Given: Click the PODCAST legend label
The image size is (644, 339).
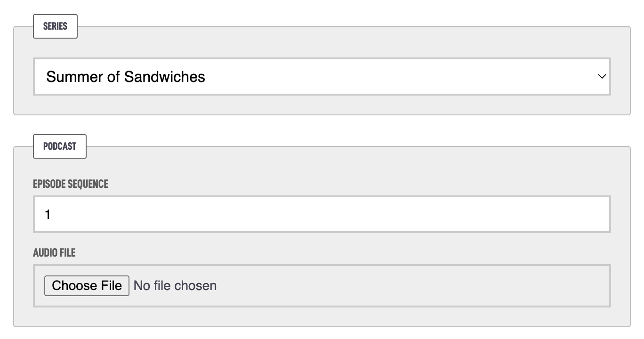Looking at the screenshot, I should point(60,146).
